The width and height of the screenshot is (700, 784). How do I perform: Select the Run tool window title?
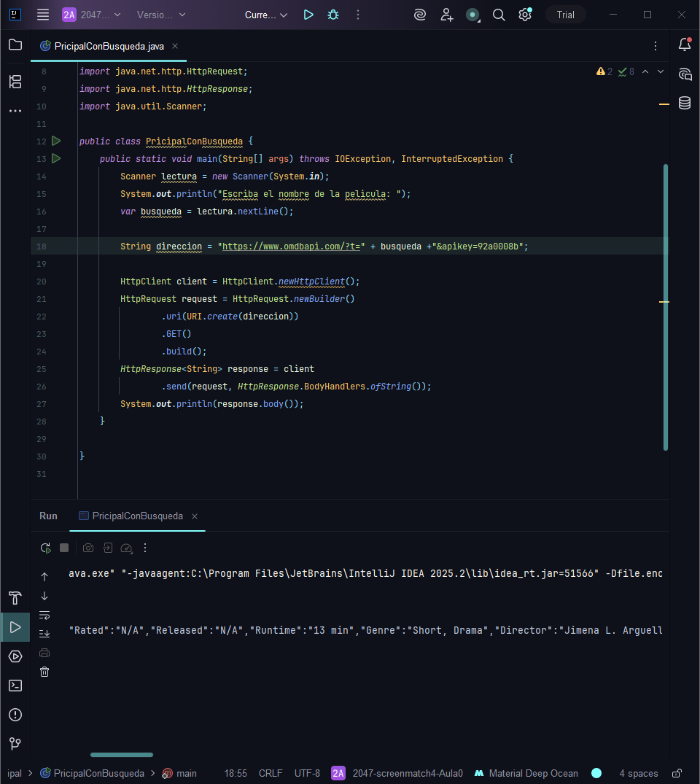tap(49, 516)
